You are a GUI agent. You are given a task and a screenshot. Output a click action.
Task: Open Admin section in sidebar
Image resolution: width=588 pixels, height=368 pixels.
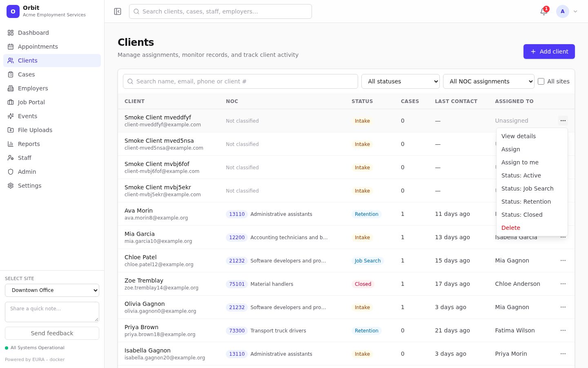(x=52, y=172)
